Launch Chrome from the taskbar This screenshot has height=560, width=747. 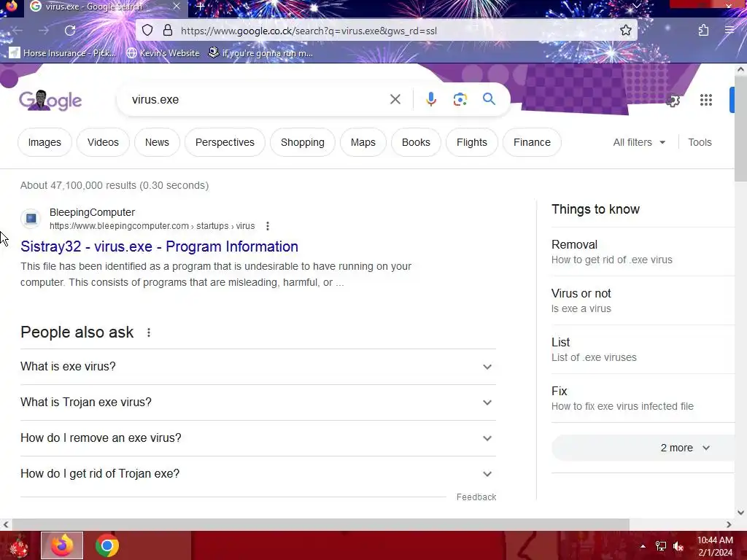pyautogui.click(x=107, y=545)
